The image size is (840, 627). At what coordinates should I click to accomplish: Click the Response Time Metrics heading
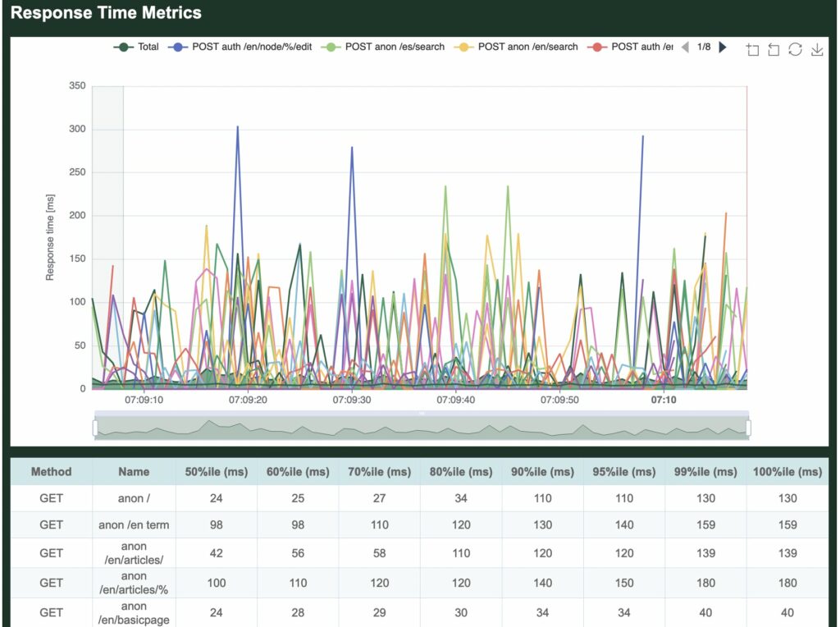pos(106,13)
